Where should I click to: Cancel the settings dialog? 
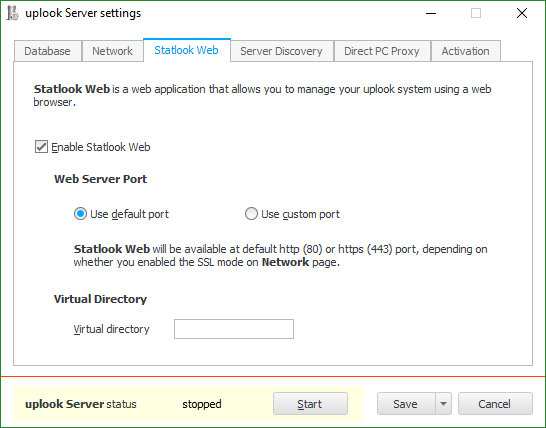(495, 404)
